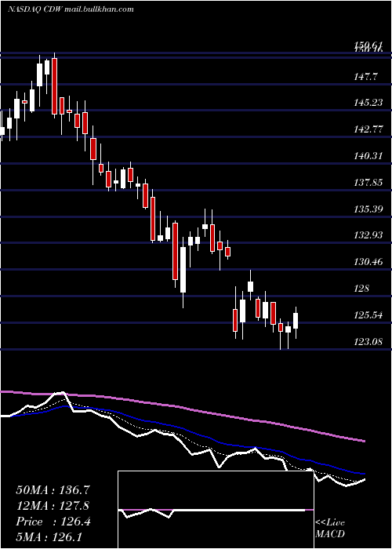Select the 142.77 price level label
The image size is (392, 549).
pos(368,129)
